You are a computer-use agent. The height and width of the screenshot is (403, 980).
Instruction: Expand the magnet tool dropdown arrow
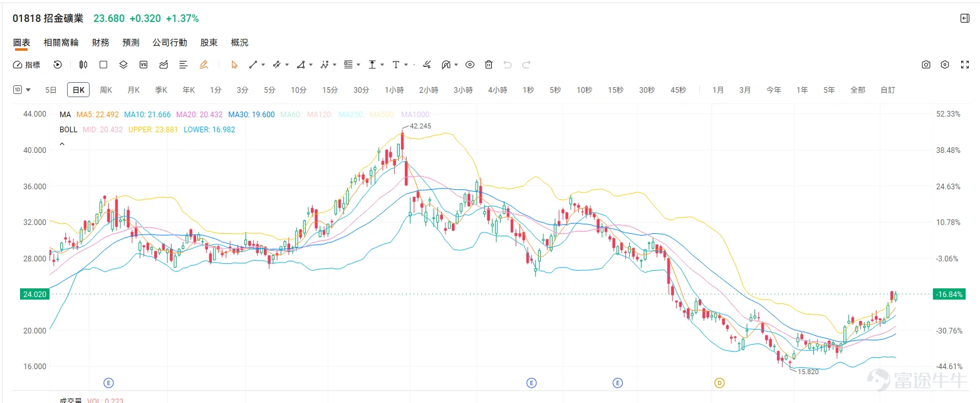456,65
